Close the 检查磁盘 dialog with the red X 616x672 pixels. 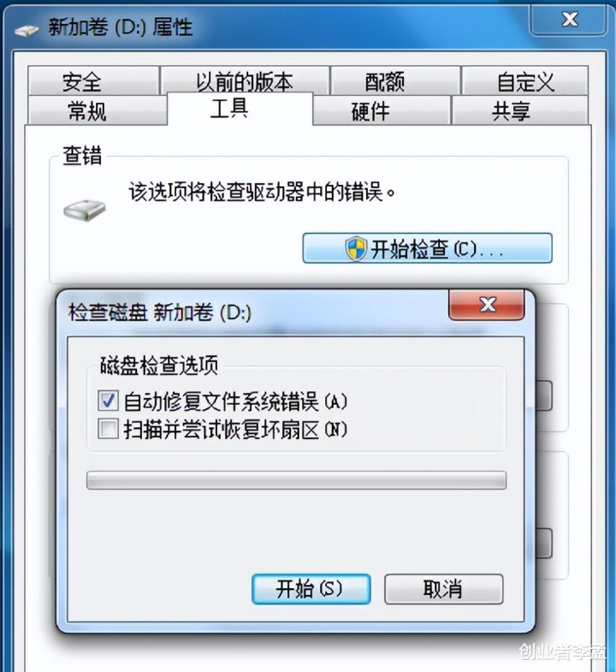click(x=487, y=305)
